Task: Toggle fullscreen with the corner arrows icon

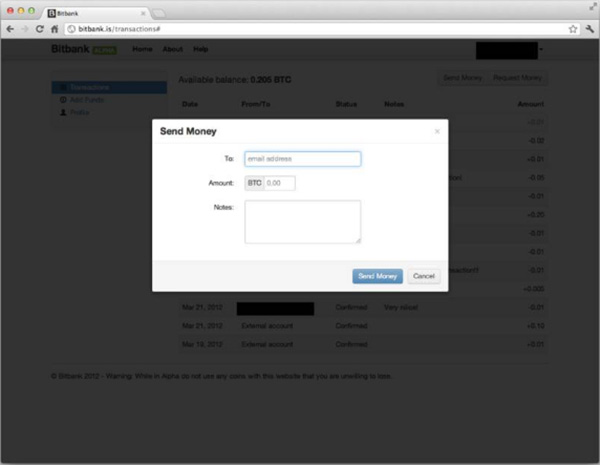Action: coord(593,7)
